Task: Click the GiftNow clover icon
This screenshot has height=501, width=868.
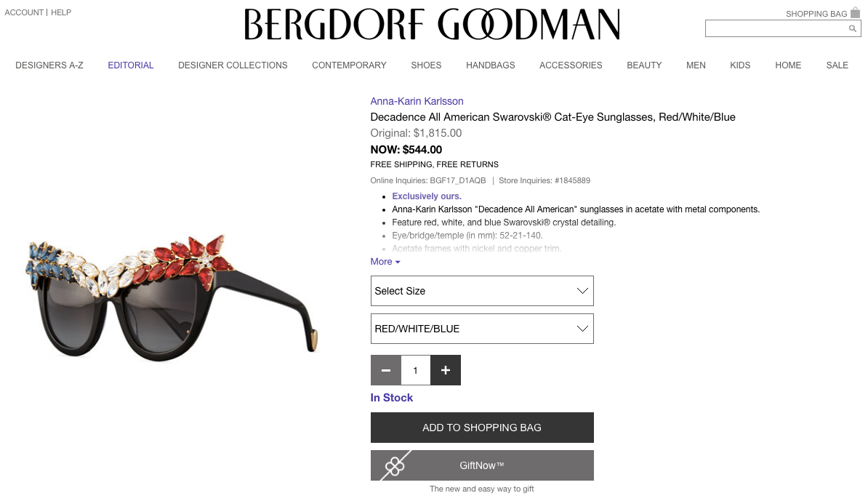Action: click(395, 465)
